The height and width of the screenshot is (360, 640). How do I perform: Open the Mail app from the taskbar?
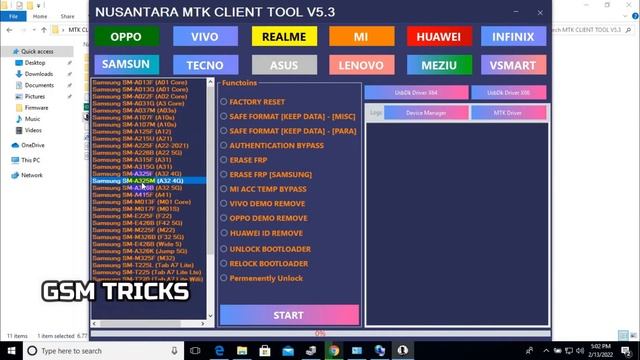coord(288,351)
